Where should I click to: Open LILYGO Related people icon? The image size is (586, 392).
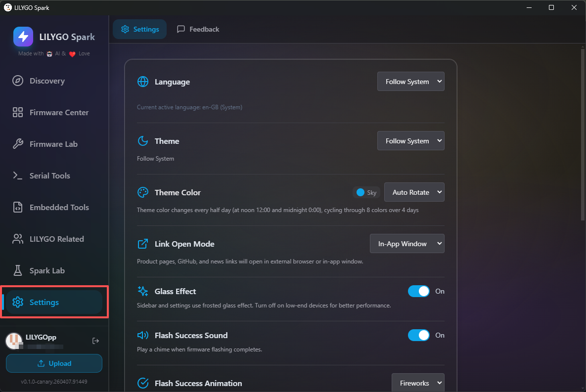(x=18, y=239)
